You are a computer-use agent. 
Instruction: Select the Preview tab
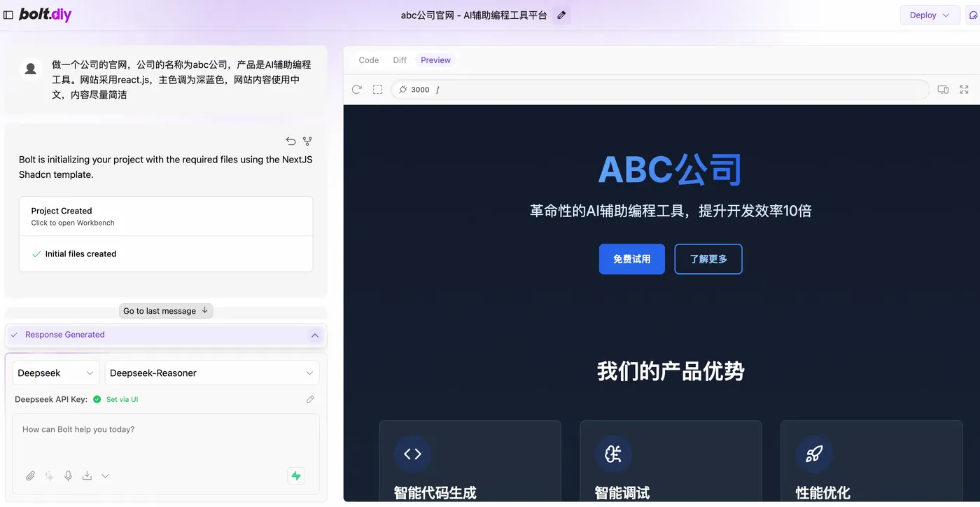435,60
